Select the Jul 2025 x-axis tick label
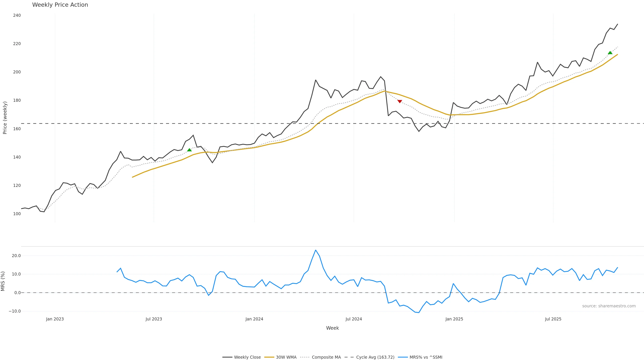The image size is (644, 362). 553,319
